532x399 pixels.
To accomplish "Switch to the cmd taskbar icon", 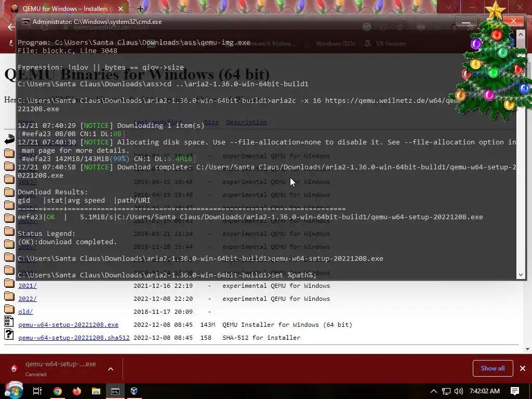I will tap(115, 391).
